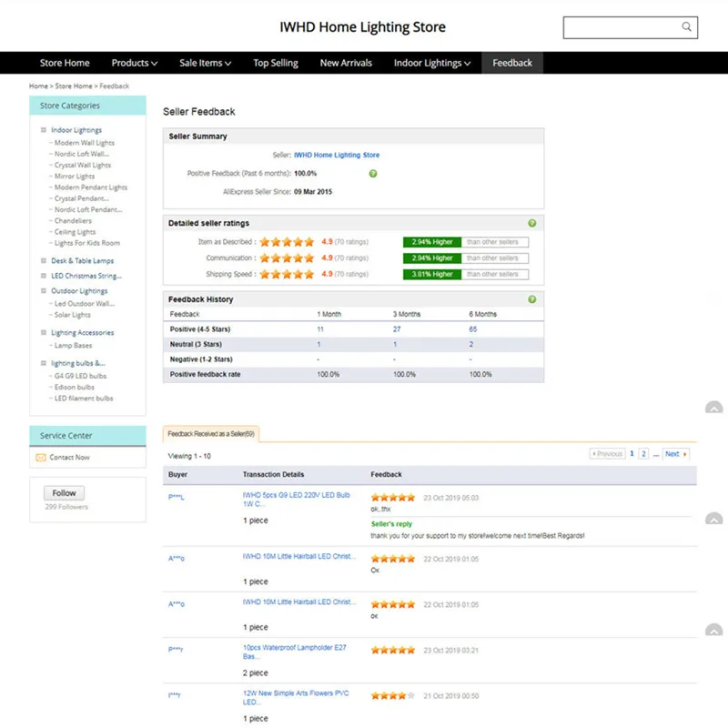This screenshot has height=728, width=728.
Task: Open Crystal Wall Lights category
Action: coord(83,166)
